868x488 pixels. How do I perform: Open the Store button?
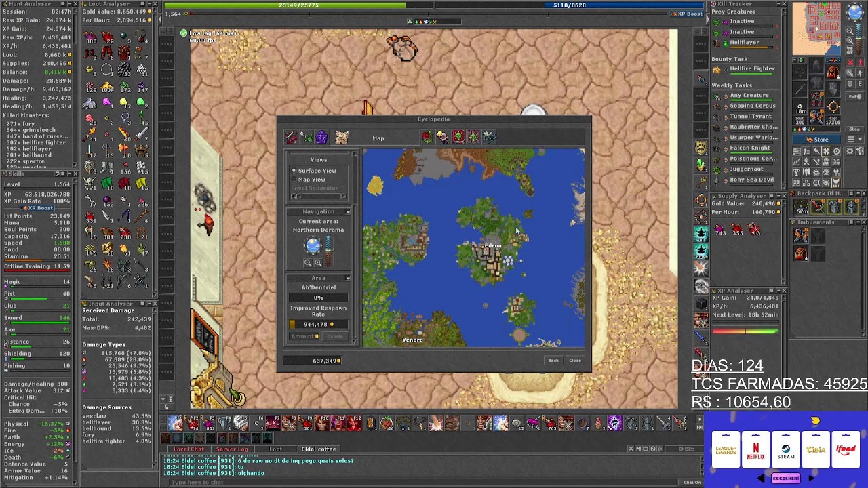(816, 139)
